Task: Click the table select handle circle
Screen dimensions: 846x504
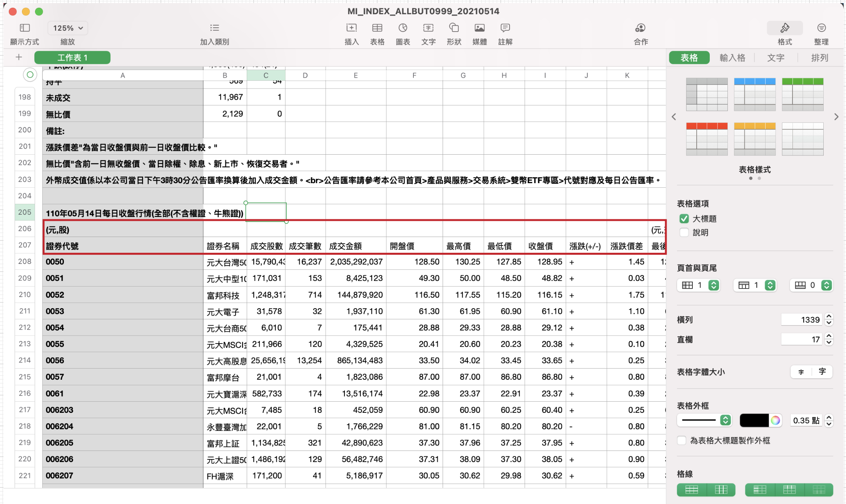Action: [30, 75]
